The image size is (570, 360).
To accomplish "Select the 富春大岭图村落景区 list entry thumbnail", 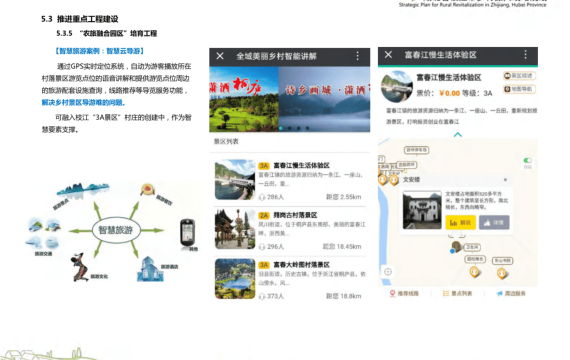I will coord(235,279).
